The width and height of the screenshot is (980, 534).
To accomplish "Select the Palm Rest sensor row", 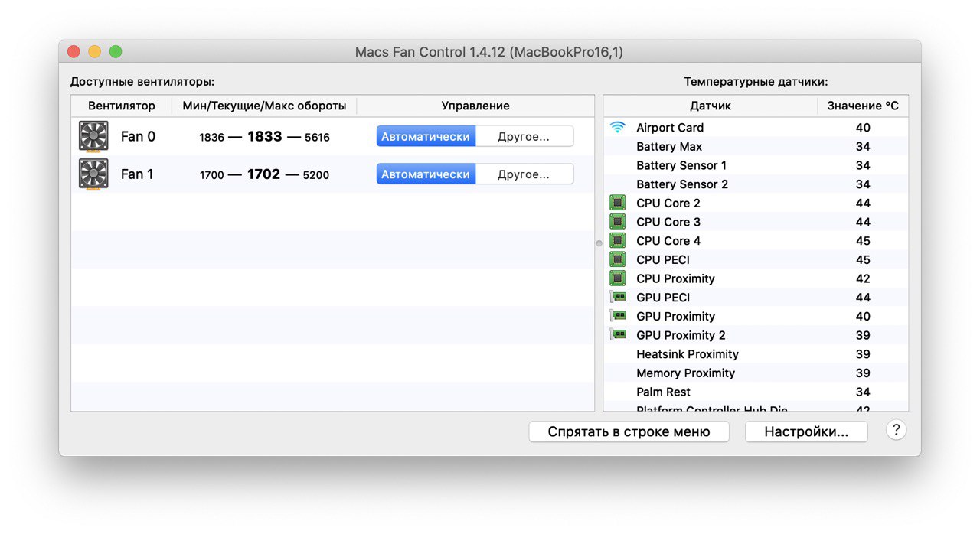I will (x=756, y=392).
